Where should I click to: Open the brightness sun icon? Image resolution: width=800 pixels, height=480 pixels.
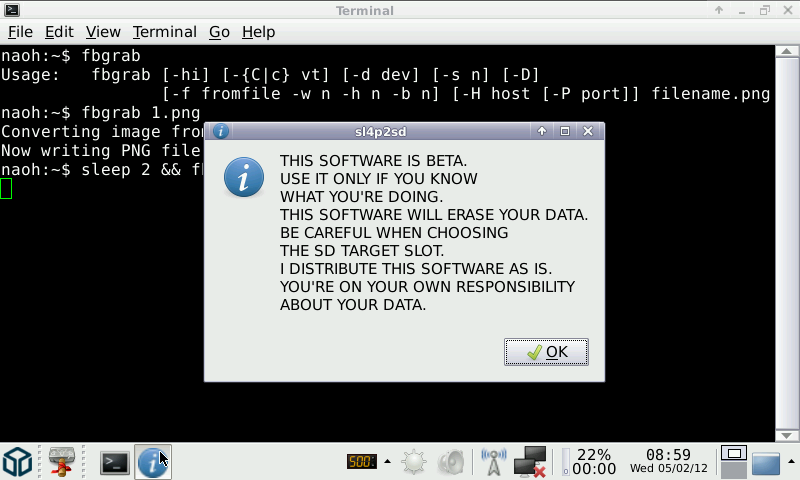pyautogui.click(x=414, y=462)
